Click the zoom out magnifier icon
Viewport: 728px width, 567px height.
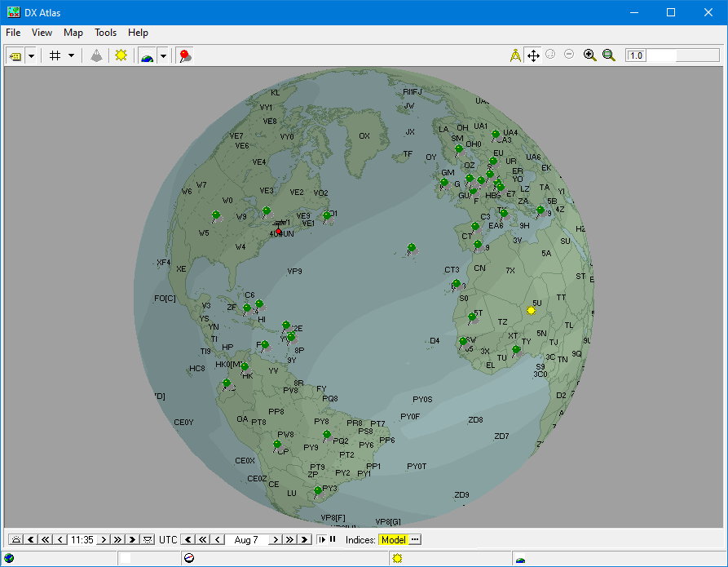click(x=609, y=55)
